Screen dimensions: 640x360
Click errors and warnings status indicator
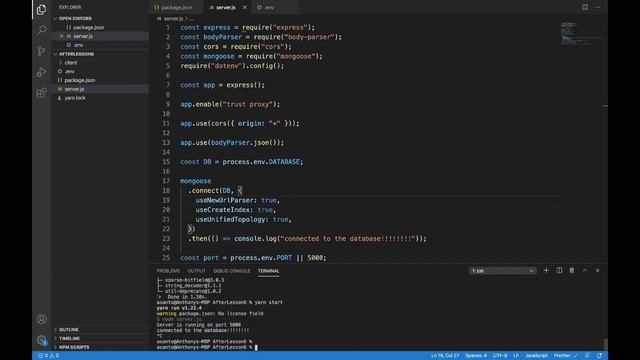point(49,356)
